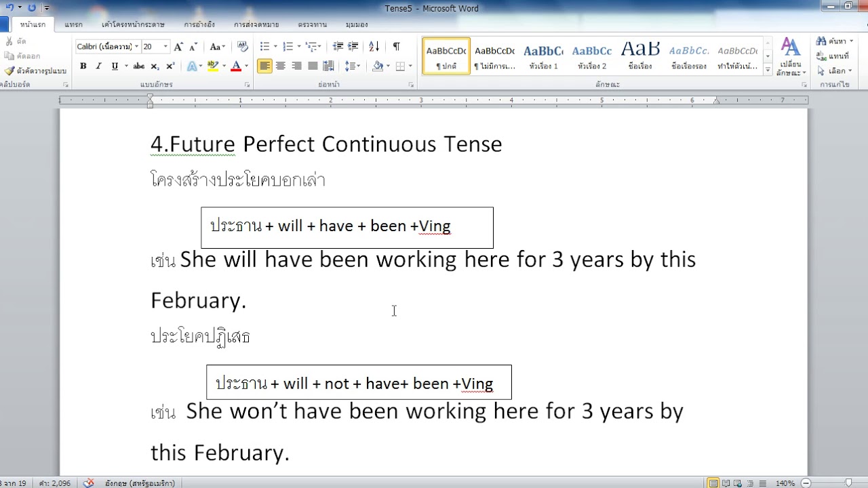This screenshot has height=488, width=868.
Task: Switch to Draft view icon
Action: point(762,483)
